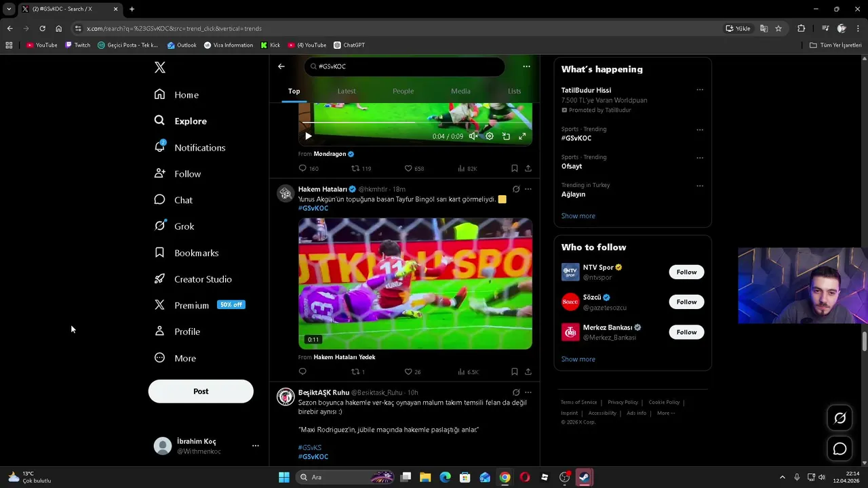Image resolution: width=868 pixels, height=488 pixels.
Task: Play the Hakem Hataları video thumbnail
Action: click(x=415, y=283)
